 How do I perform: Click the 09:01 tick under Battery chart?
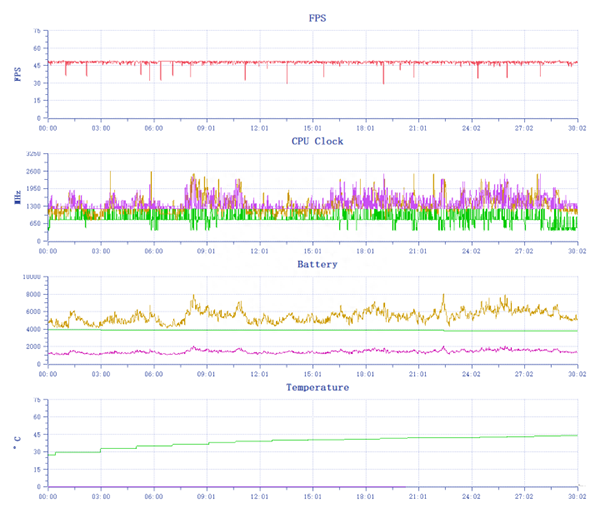click(x=207, y=373)
